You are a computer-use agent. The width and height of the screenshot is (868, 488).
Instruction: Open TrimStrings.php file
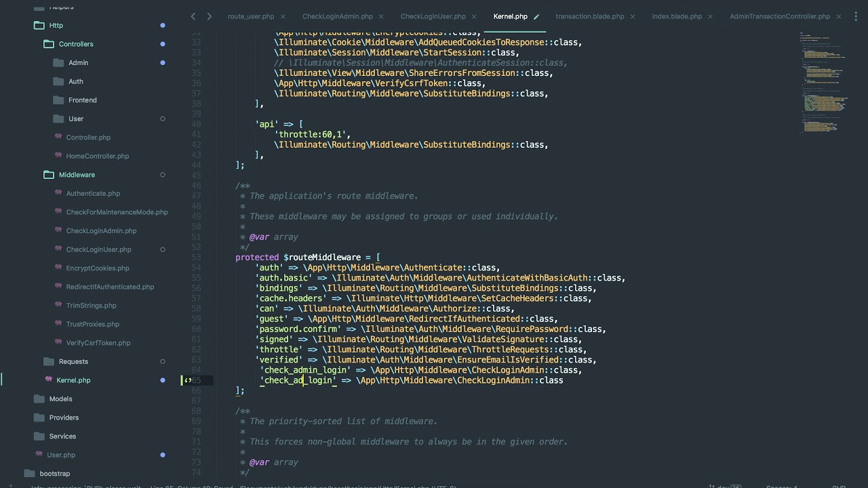coord(91,305)
